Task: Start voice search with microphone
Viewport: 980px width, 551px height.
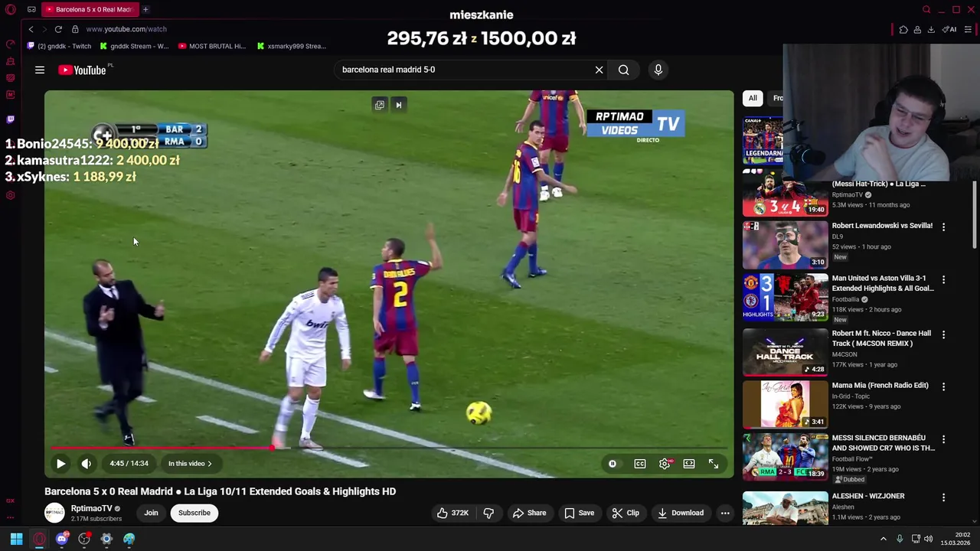Action: [658, 70]
